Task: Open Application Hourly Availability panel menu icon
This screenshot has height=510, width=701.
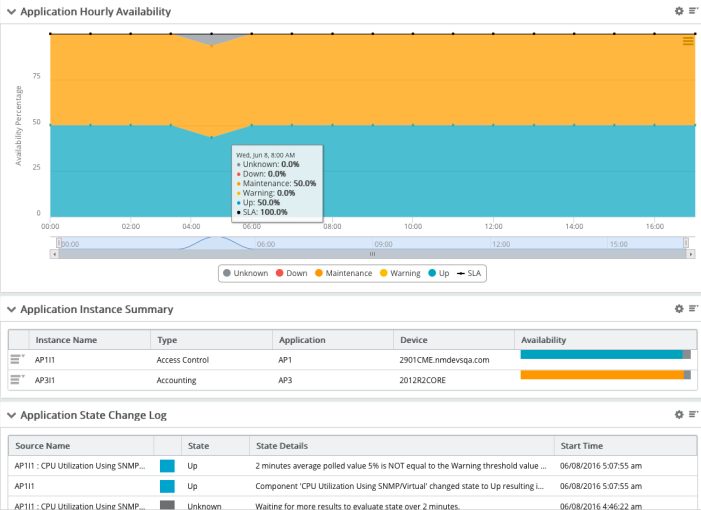Action: coord(693,11)
